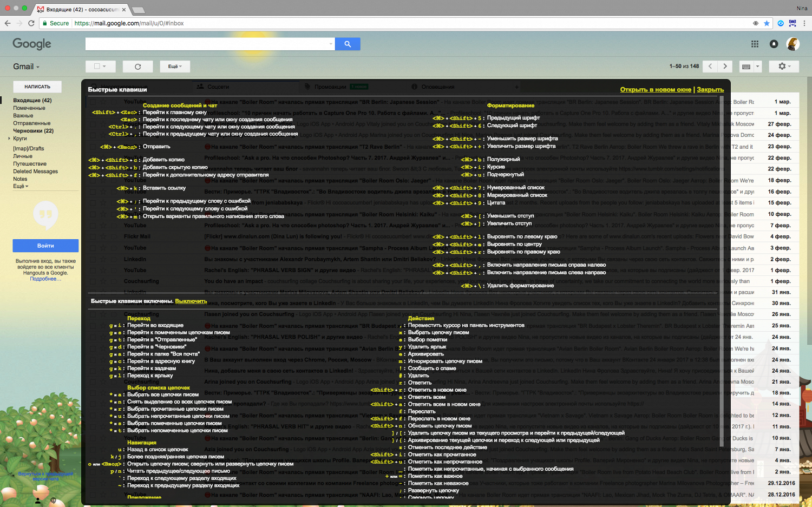Screen dimensions: 812x507
Task: Click the Nina profile name in Chrome
Action: click(802, 8)
